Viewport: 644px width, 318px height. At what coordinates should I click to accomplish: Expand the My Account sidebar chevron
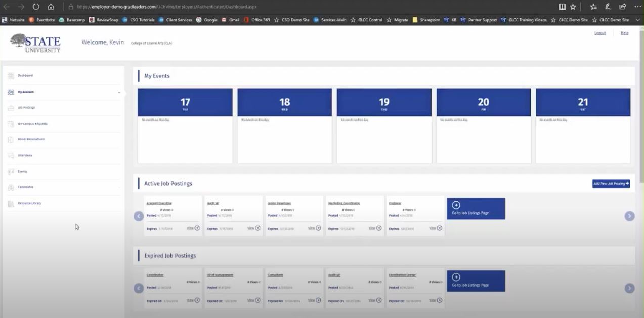[119, 92]
